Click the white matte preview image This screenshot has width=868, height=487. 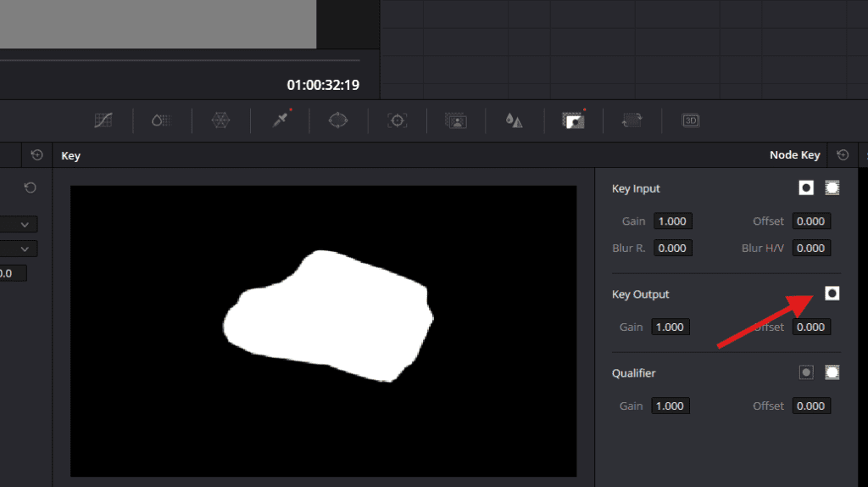tap(323, 331)
